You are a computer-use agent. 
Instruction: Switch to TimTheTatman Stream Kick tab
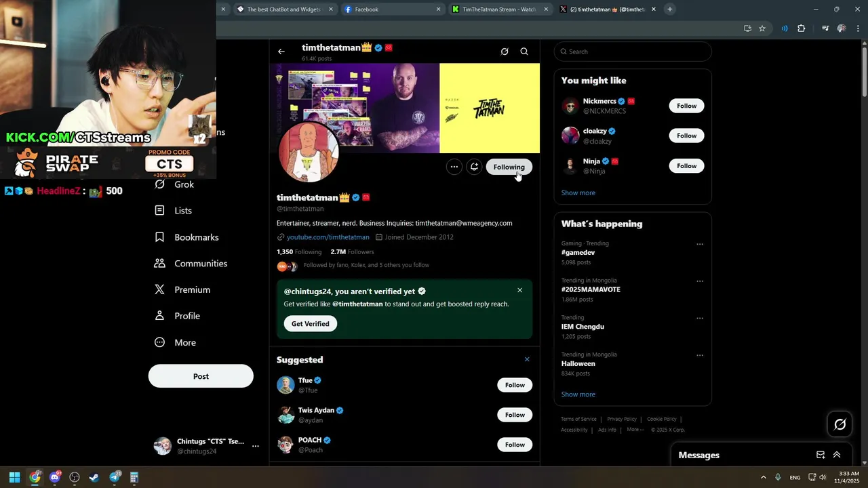(500, 9)
